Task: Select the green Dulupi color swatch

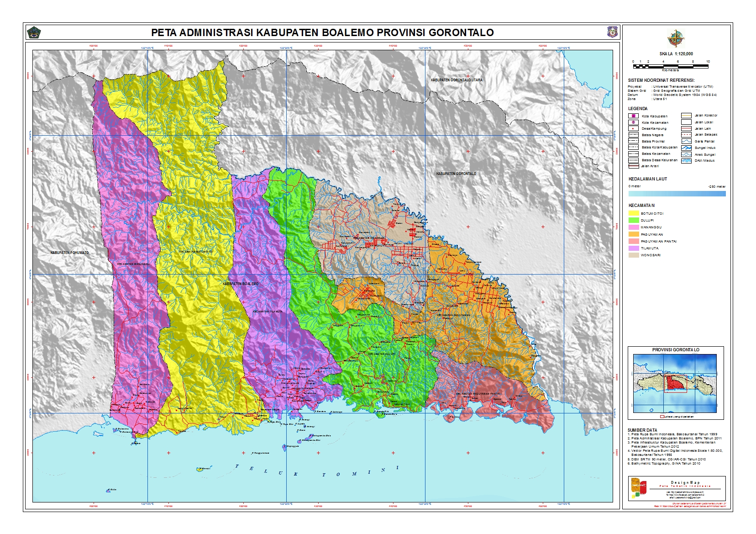Action: 633,220
